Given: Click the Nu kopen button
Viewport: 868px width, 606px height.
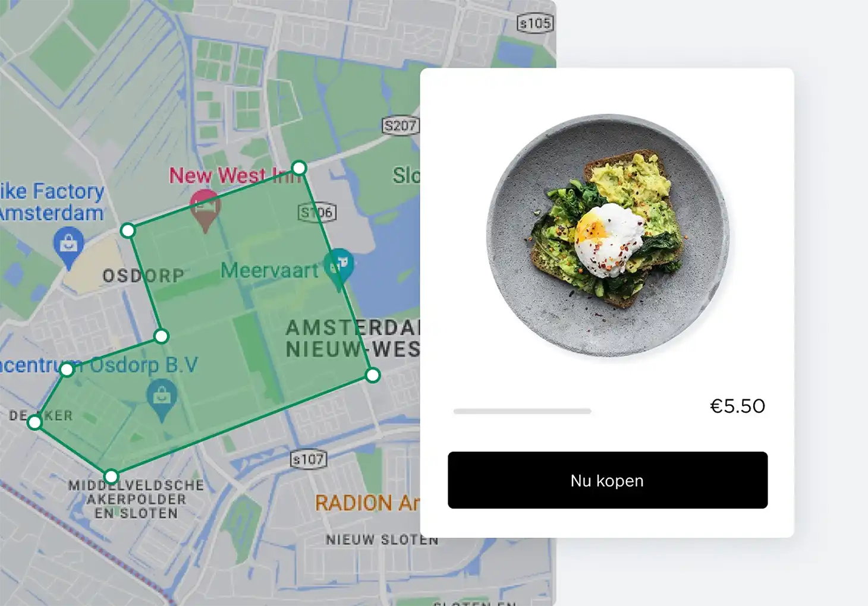Looking at the screenshot, I should point(608,480).
